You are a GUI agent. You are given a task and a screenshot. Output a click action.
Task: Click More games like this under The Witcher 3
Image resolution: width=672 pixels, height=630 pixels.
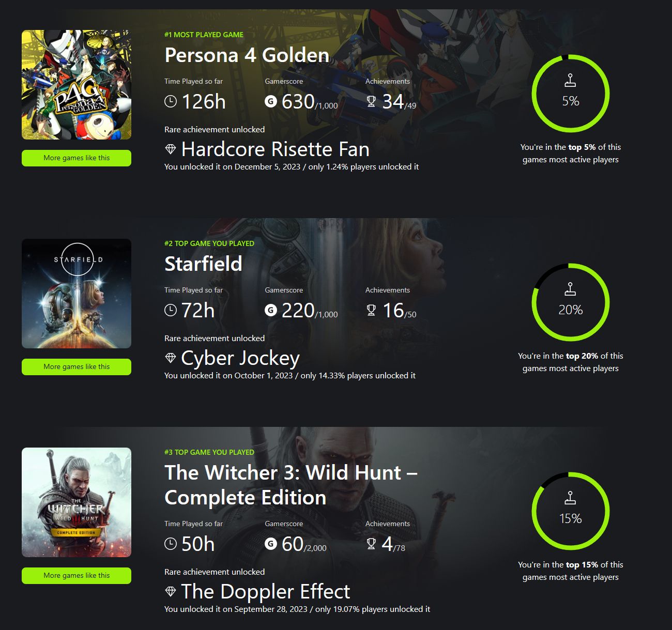[x=77, y=576]
